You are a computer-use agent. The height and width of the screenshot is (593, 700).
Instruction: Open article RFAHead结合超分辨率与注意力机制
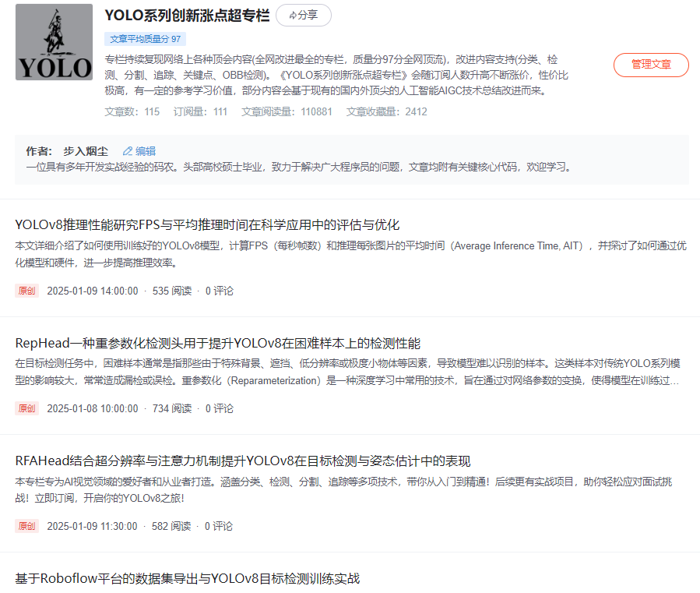(x=243, y=461)
